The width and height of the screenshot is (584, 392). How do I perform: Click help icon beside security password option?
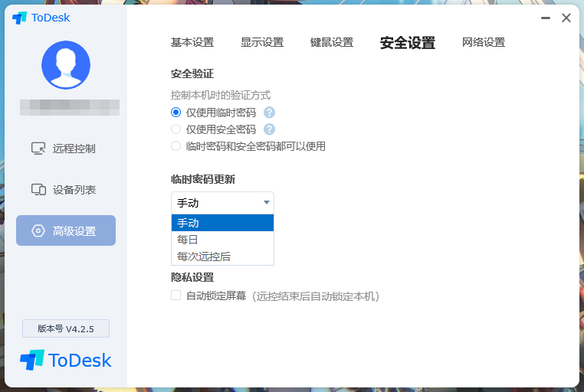point(269,129)
